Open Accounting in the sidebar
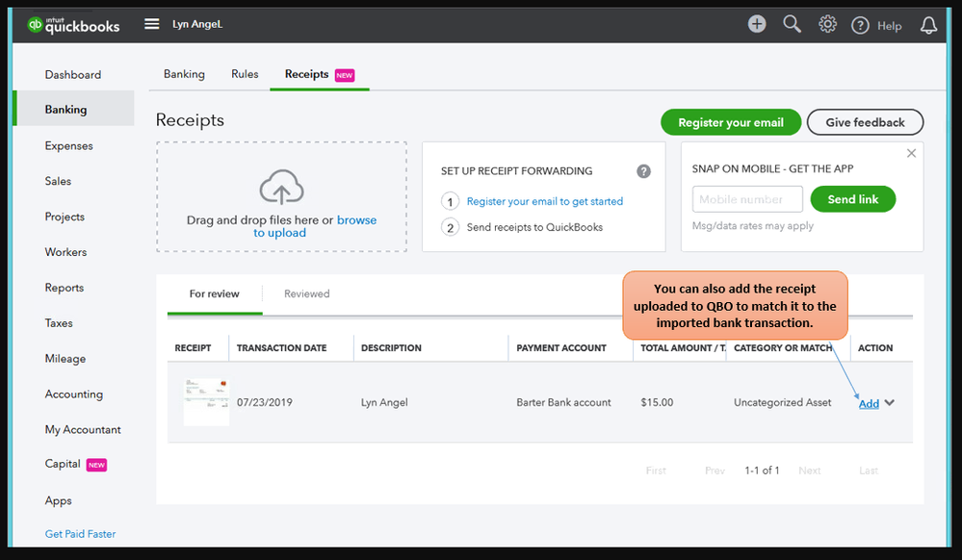Screen dimensions: 962x560 point(73,395)
